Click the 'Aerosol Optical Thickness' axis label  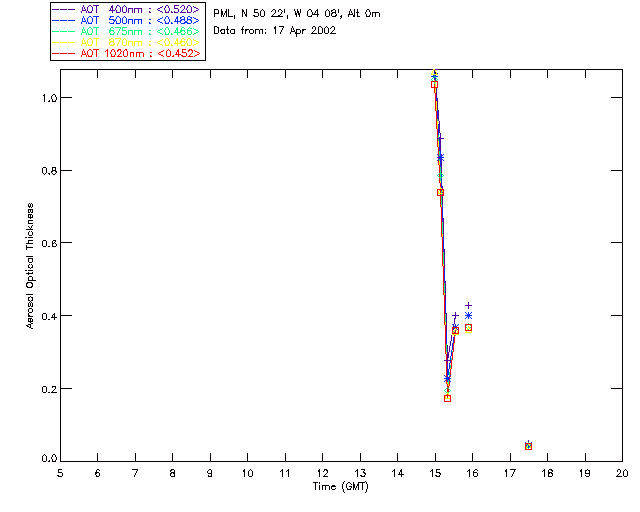(30, 266)
